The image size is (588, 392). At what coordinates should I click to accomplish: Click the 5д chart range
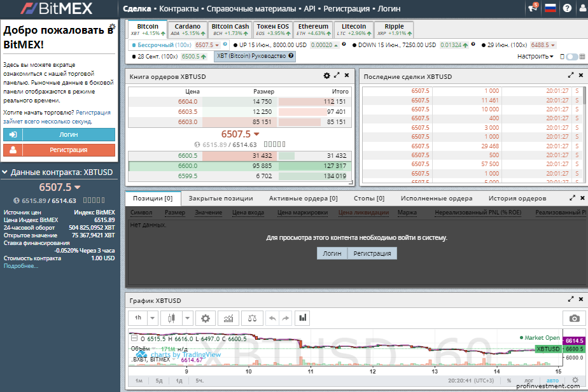point(159,381)
